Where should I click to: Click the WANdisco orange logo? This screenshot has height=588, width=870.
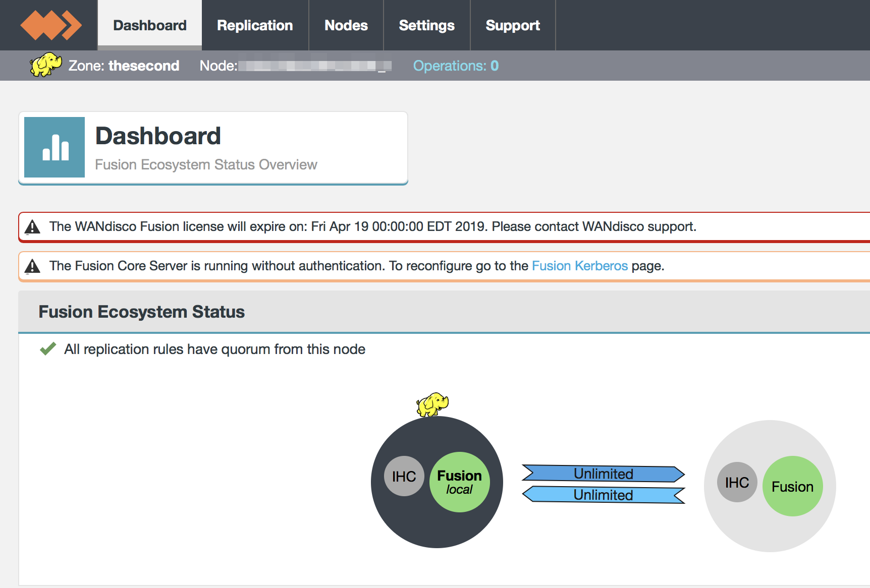(50, 25)
